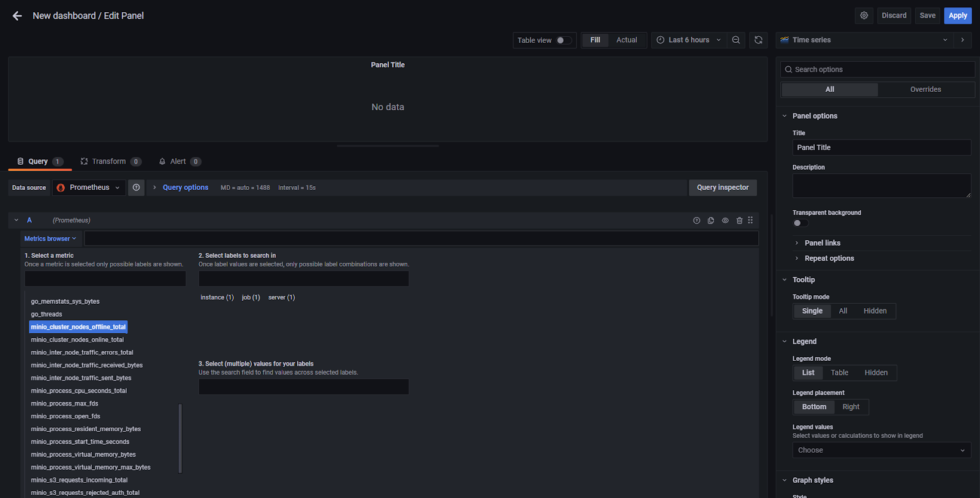Open the Query inspector
The width and height of the screenshot is (980, 498).
pos(722,188)
